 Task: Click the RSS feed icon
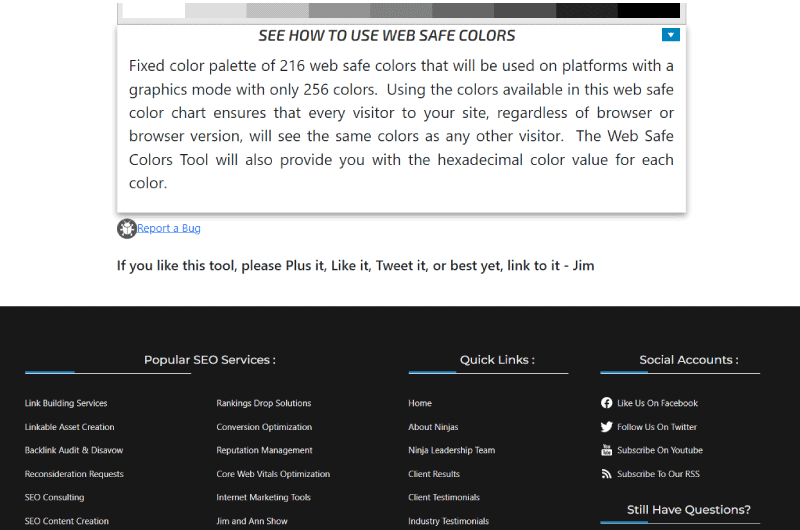(x=606, y=474)
